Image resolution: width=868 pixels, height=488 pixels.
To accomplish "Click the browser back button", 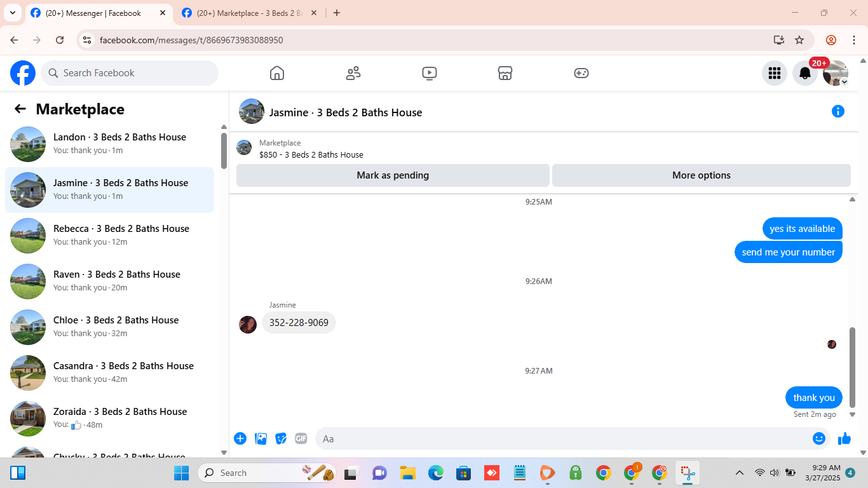I will 14,40.
